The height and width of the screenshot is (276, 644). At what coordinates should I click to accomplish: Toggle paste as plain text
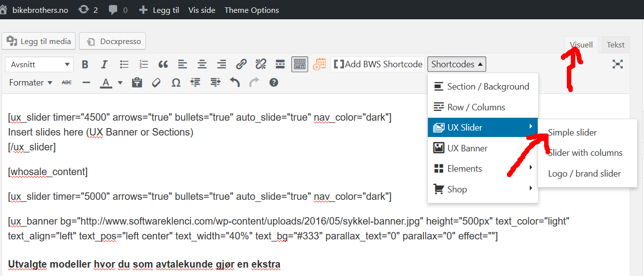(137, 83)
